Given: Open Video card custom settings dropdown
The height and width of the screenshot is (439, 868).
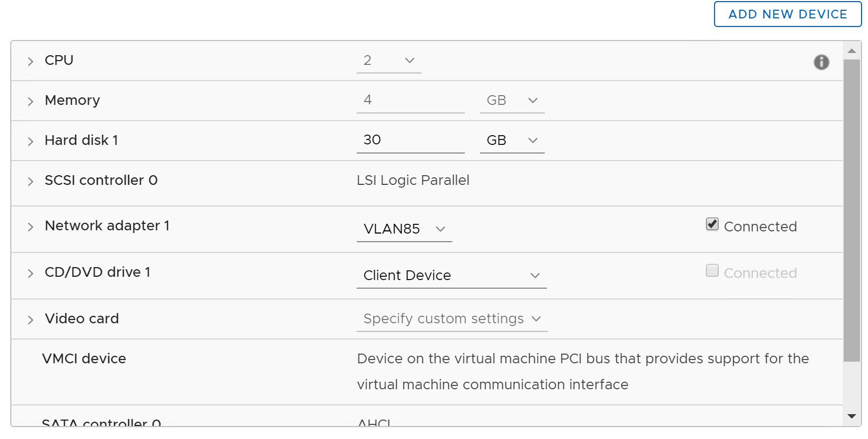Looking at the screenshot, I should click(x=452, y=319).
